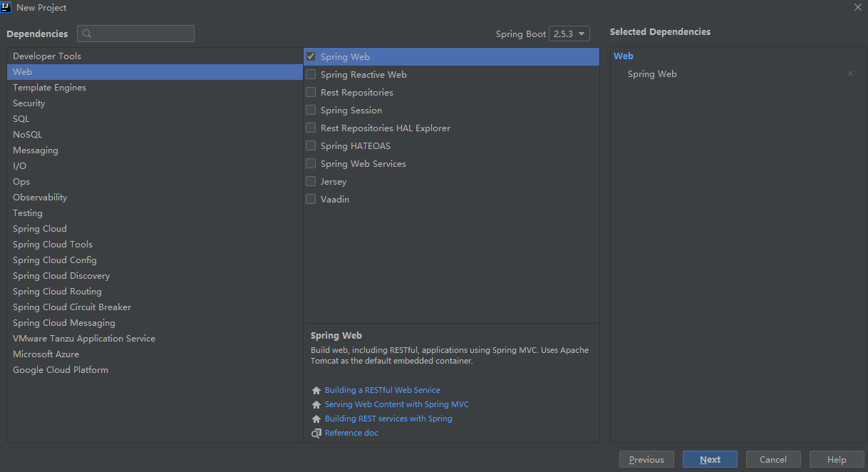Select the Google Cloud Platform category
The height and width of the screenshot is (472, 868).
pyautogui.click(x=155, y=370)
